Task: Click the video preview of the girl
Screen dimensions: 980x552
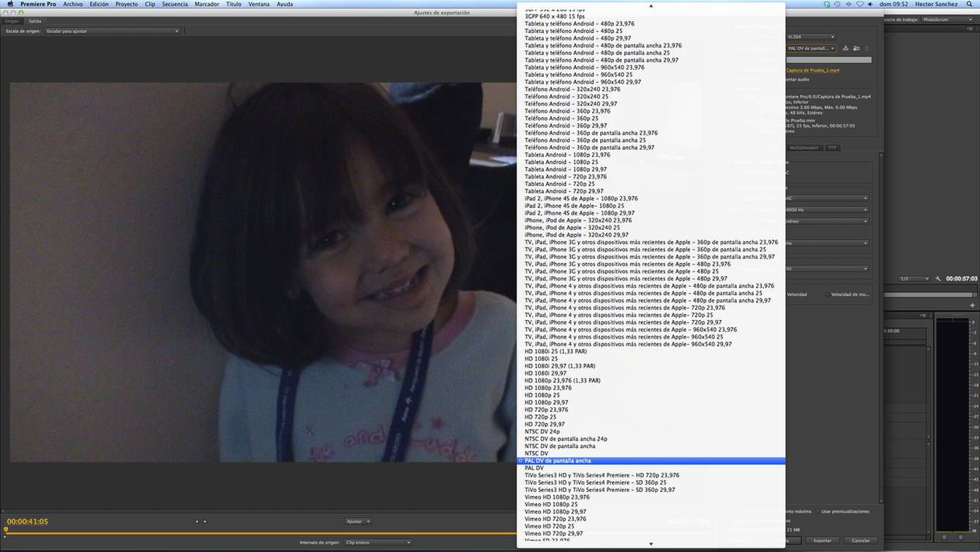Action: [263, 272]
